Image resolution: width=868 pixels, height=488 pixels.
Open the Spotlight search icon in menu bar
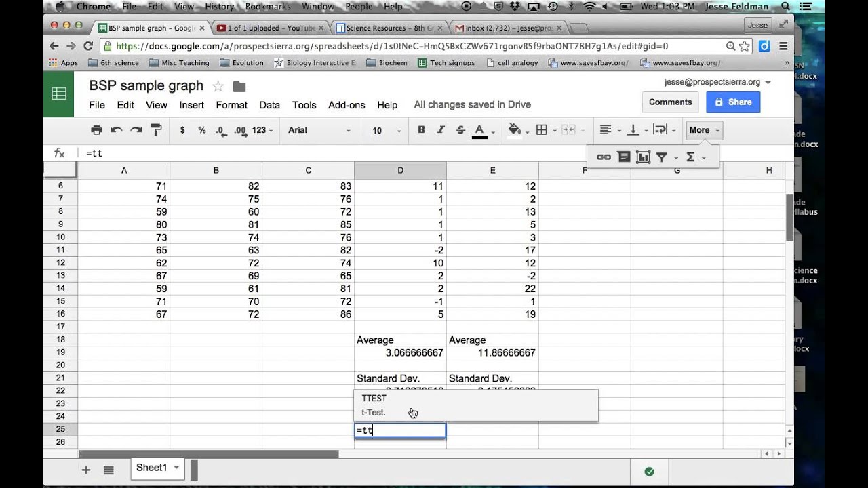tap(786, 7)
